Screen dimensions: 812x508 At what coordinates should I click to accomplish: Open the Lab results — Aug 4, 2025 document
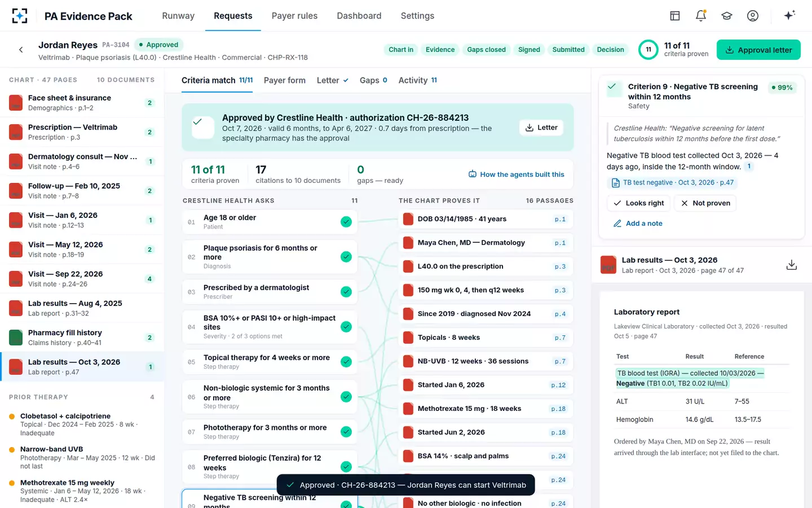pyautogui.click(x=82, y=308)
